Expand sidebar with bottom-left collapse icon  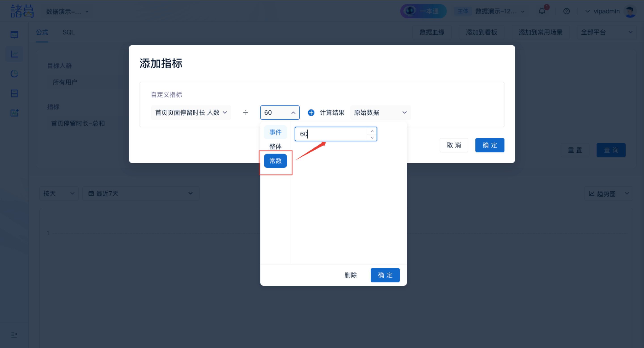(14, 335)
